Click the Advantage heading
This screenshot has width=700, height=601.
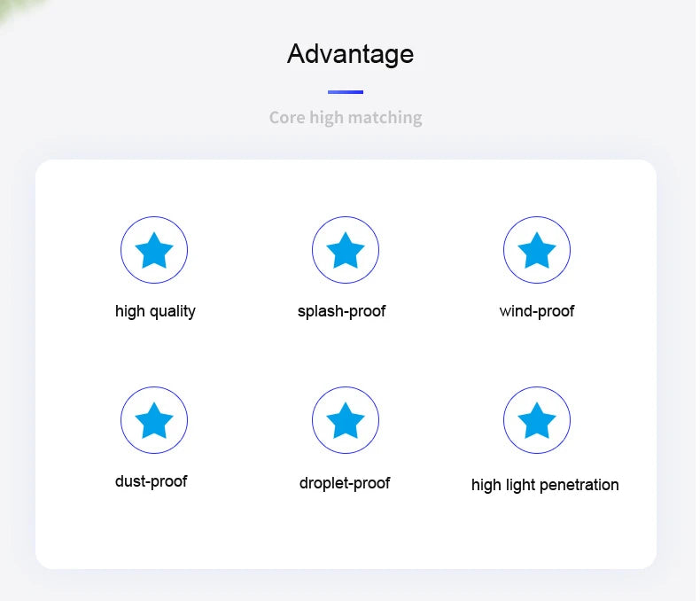click(351, 54)
